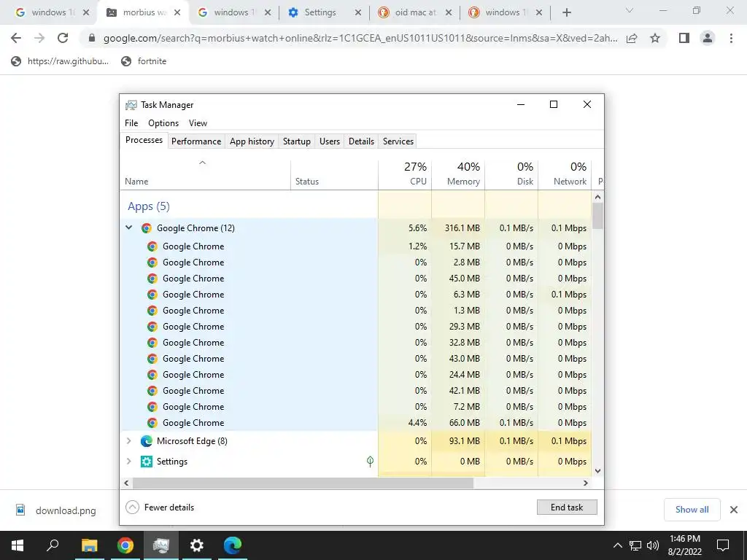Share this page icon in address bar
747x560 pixels.
coord(632,38)
